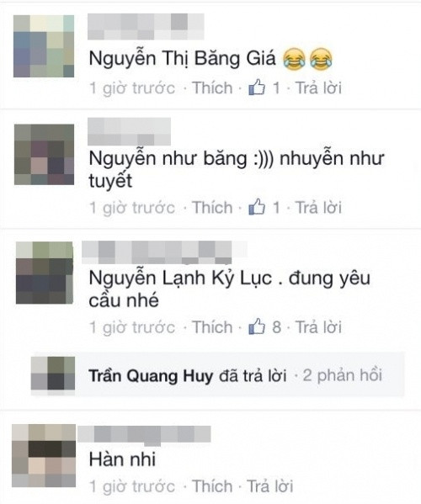Like the Nguyễn Thị Băng Giá comment via Thích
This screenshot has height=504, width=421.
pos(212,88)
